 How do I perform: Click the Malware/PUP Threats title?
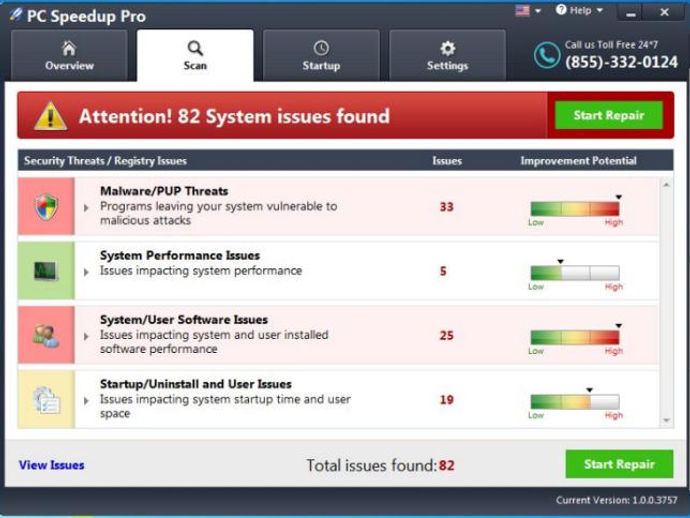point(164,191)
